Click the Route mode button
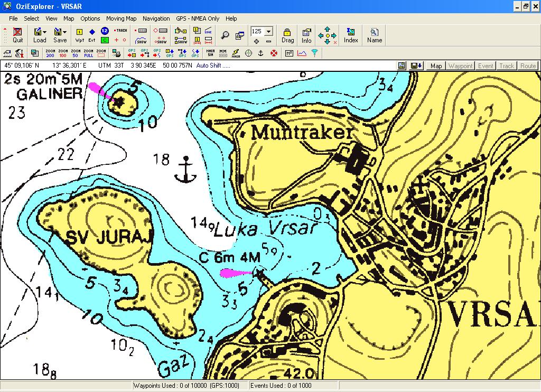541x392 pixels. tap(528, 66)
